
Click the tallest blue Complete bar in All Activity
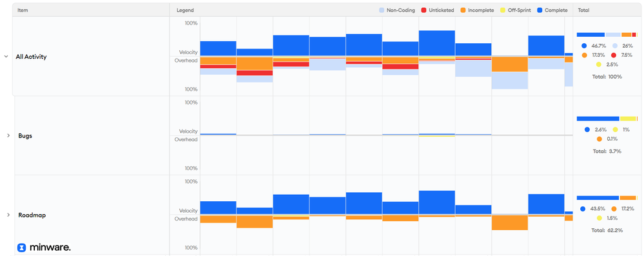pyautogui.click(x=437, y=43)
